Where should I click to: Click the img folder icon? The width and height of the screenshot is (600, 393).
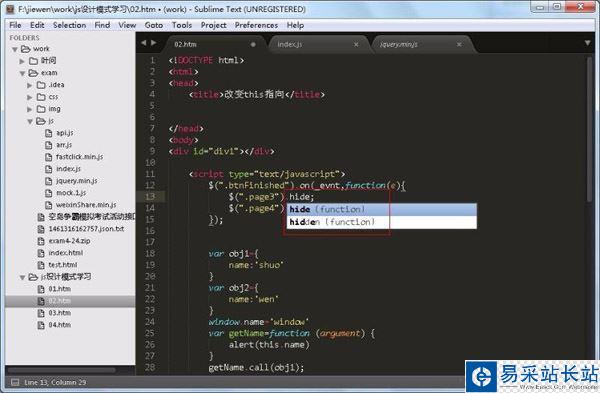pyautogui.click(x=41, y=109)
